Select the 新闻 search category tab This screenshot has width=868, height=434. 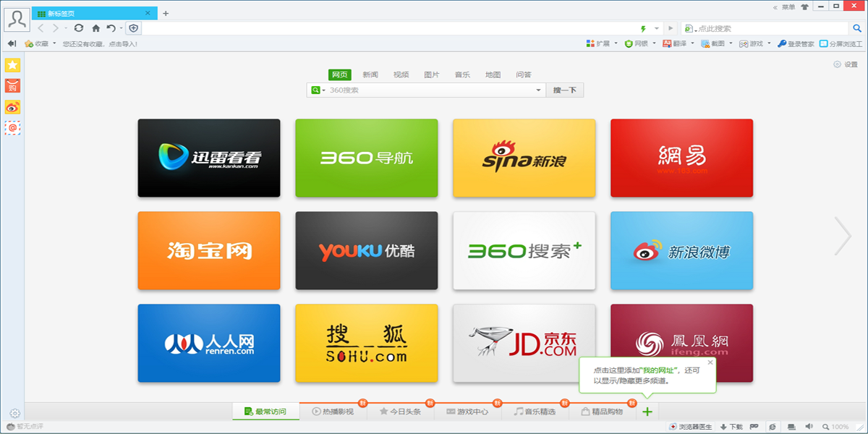click(370, 75)
